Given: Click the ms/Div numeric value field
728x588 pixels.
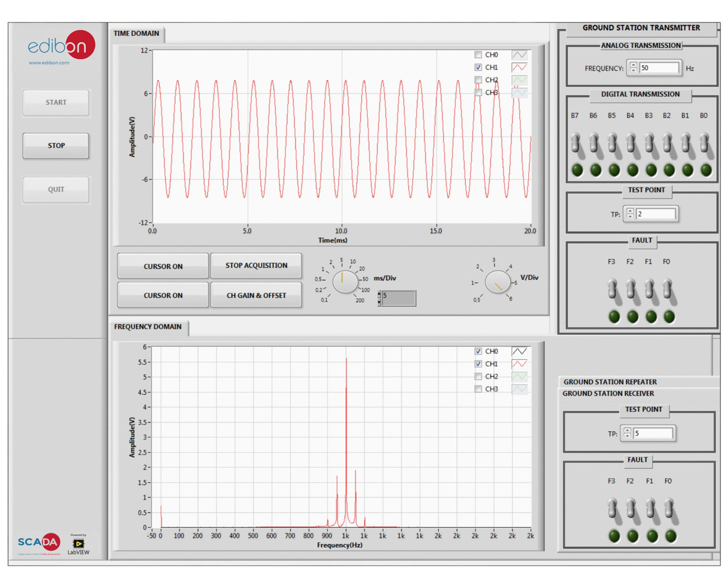Looking at the screenshot, I should click(399, 298).
